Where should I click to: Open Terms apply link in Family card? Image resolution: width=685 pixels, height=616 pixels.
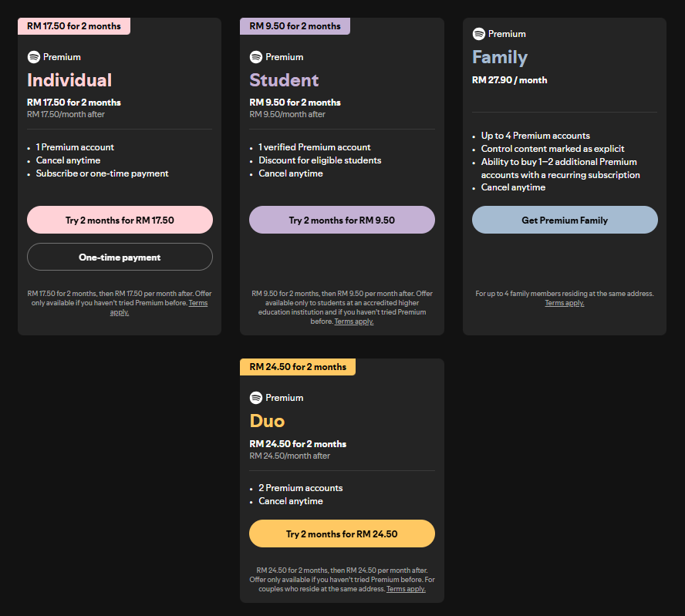[565, 303]
